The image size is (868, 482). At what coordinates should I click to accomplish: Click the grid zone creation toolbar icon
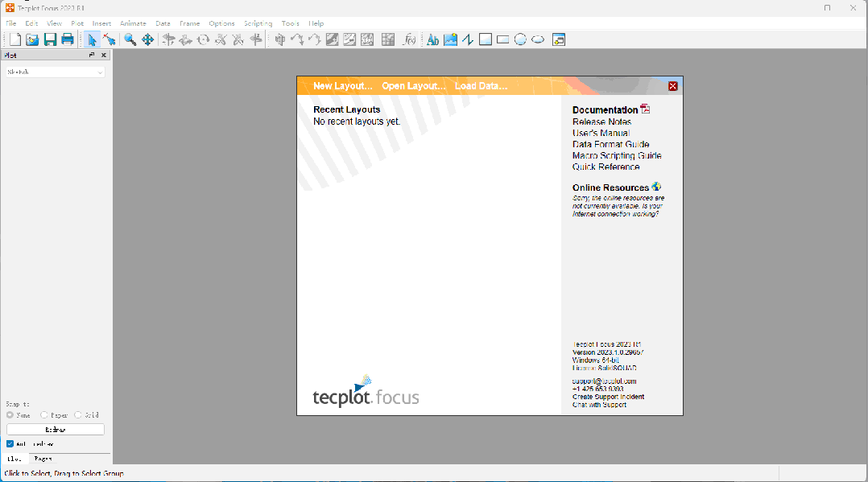(388, 39)
